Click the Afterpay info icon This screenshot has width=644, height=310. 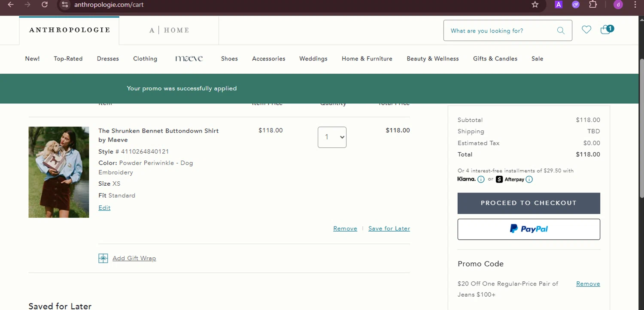pyautogui.click(x=529, y=180)
